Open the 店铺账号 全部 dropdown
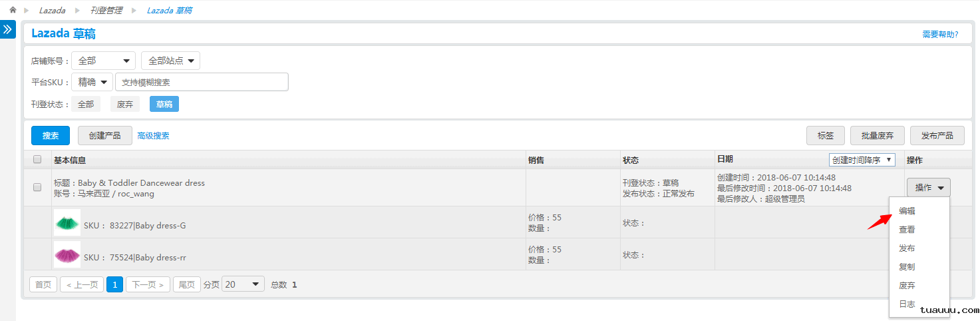980x321 pixels. tap(103, 61)
